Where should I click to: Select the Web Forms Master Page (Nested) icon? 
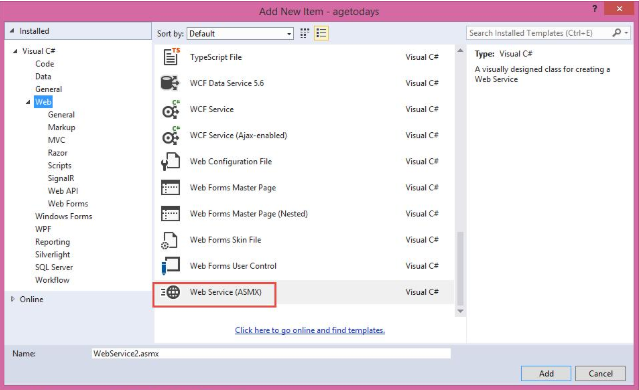170,214
